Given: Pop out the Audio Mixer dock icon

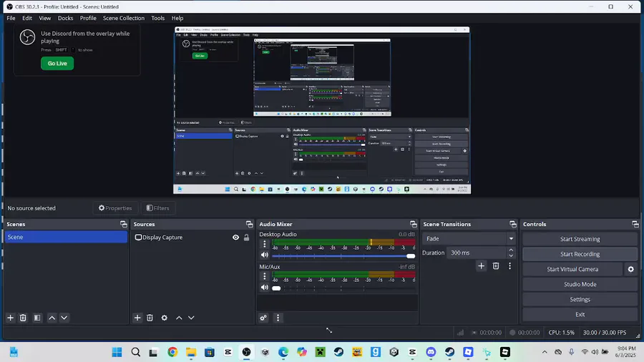Looking at the screenshot, I should tap(413, 224).
